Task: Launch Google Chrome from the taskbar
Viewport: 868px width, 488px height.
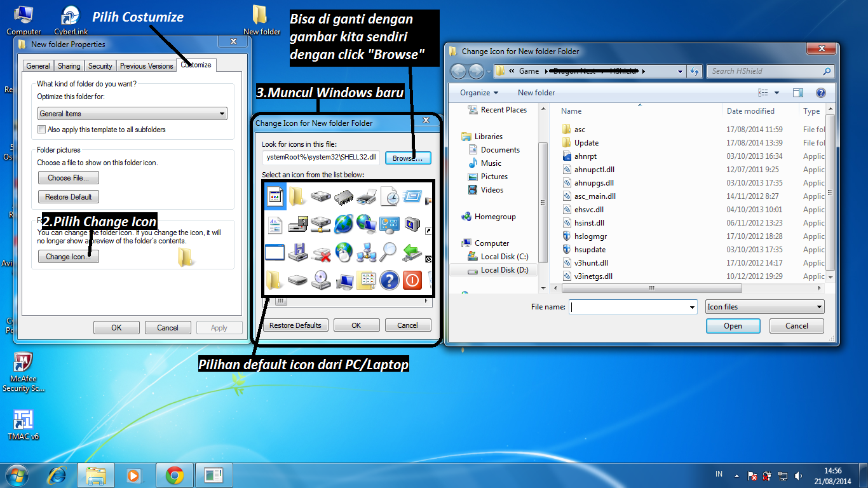Action: (173, 475)
